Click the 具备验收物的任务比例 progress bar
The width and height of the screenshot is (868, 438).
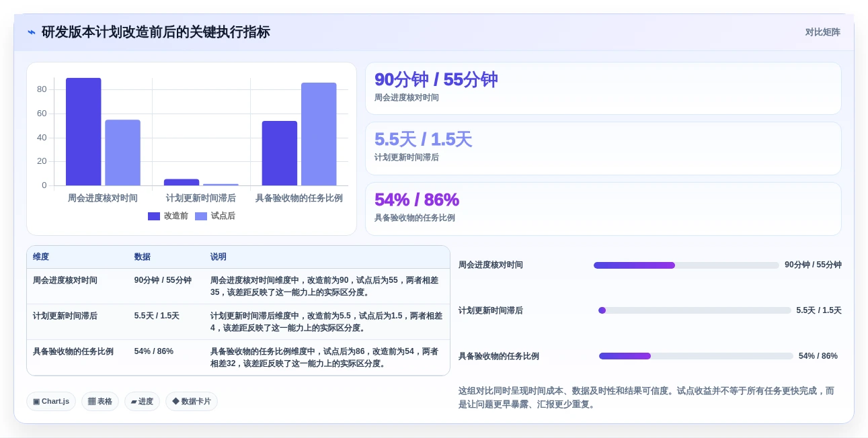coord(696,356)
